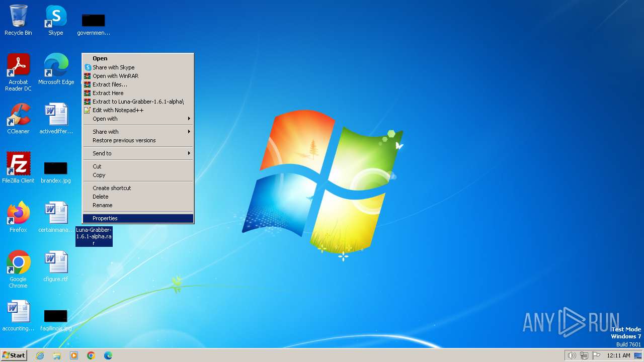Expand the Send to submenu
Screen dimensions: 644x362
coord(138,153)
